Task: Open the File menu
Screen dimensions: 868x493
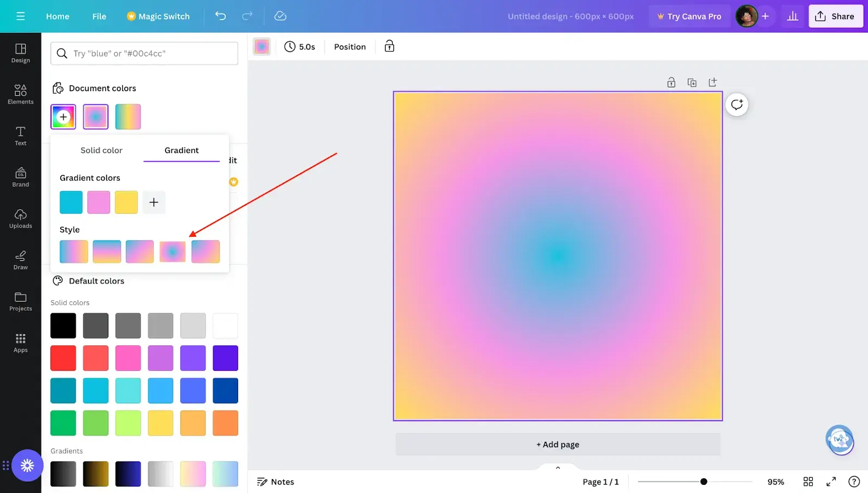Action: 99,16
